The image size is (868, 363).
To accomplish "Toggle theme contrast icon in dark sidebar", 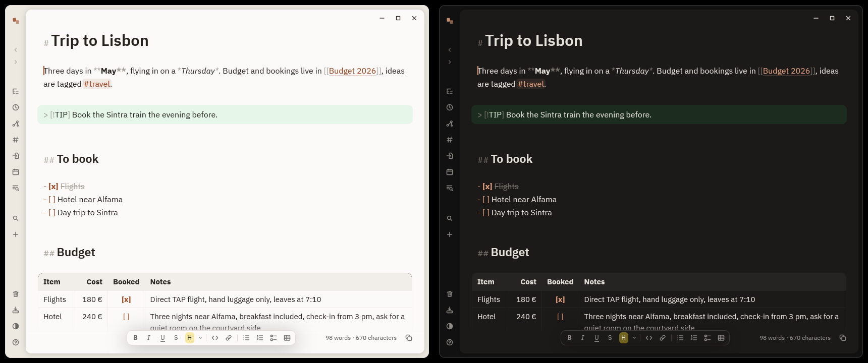I will [x=450, y=326].
